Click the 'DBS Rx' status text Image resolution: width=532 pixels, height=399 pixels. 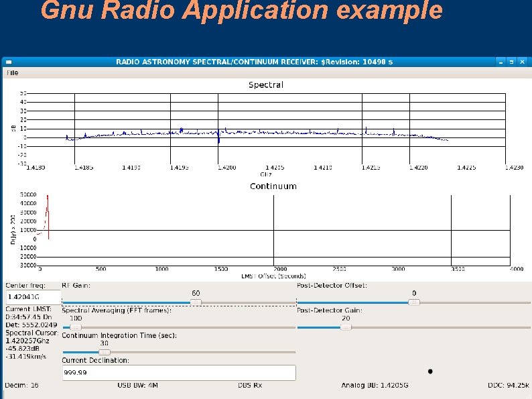point(250,386)
